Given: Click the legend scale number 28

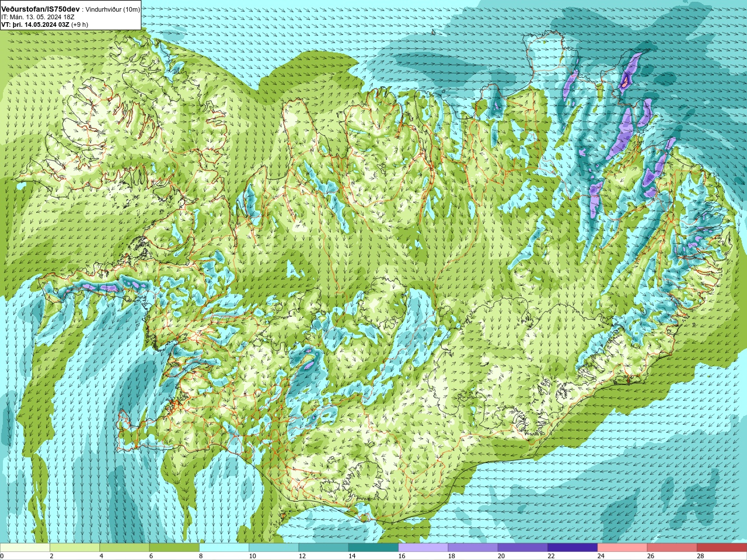Looking at the screenshot, I should [x=700, y=556].
